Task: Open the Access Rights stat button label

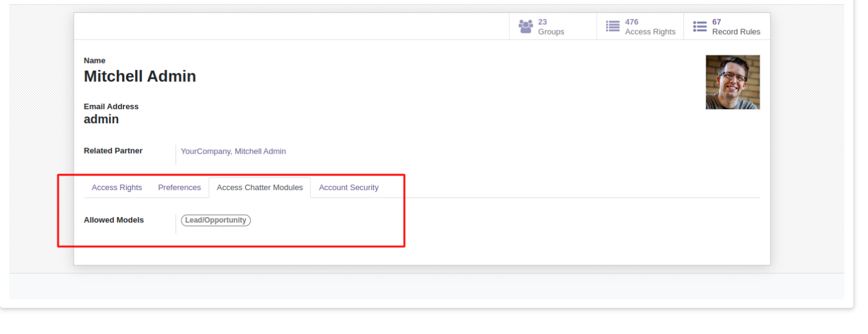Action: pyautogui.click(x=650, y=32)
